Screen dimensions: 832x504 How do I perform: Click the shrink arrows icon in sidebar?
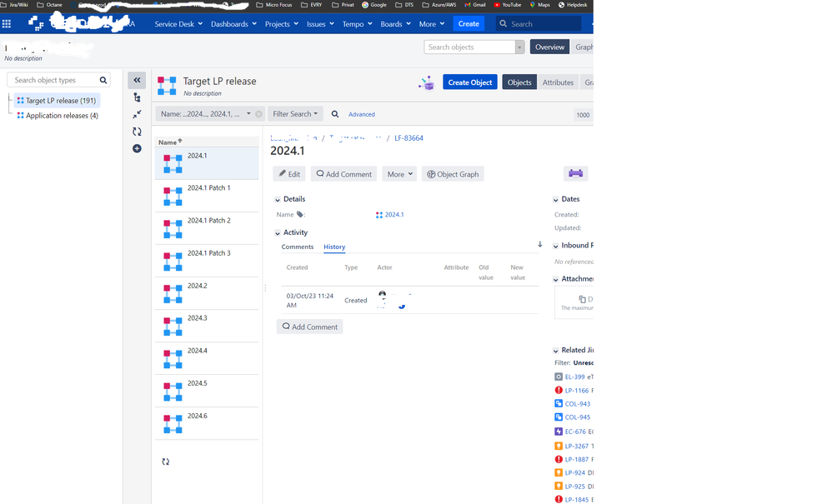tap(137, 114)
